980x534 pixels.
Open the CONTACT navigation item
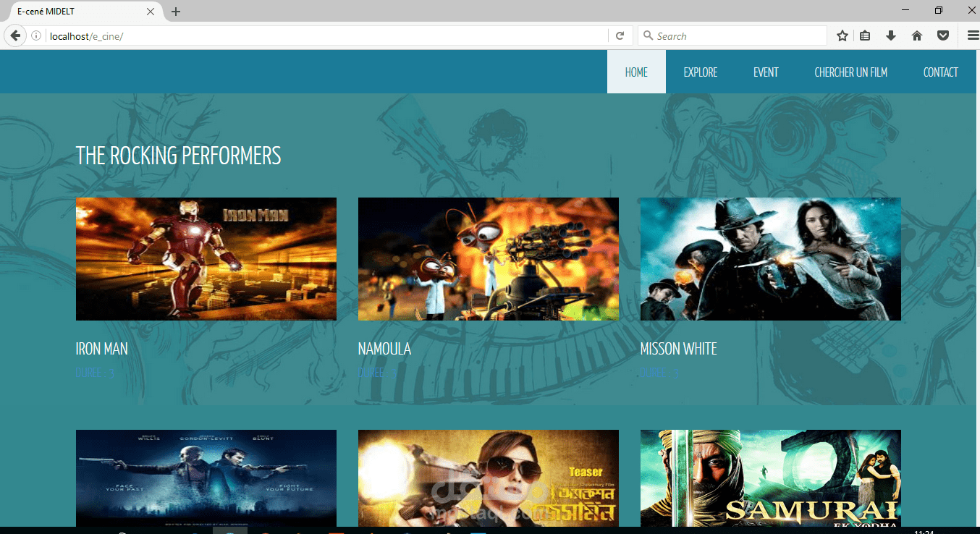pos(941,72)
